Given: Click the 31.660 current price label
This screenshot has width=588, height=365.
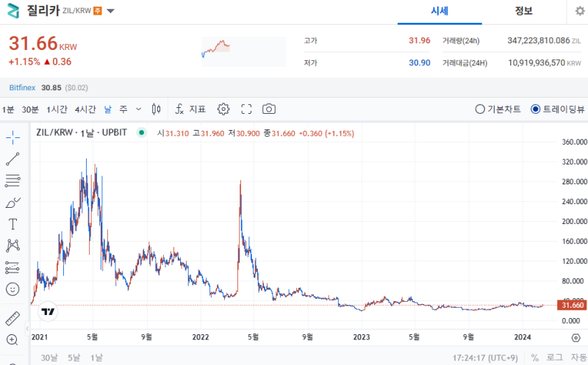Looking at the screenshot, I should (573, 305).
